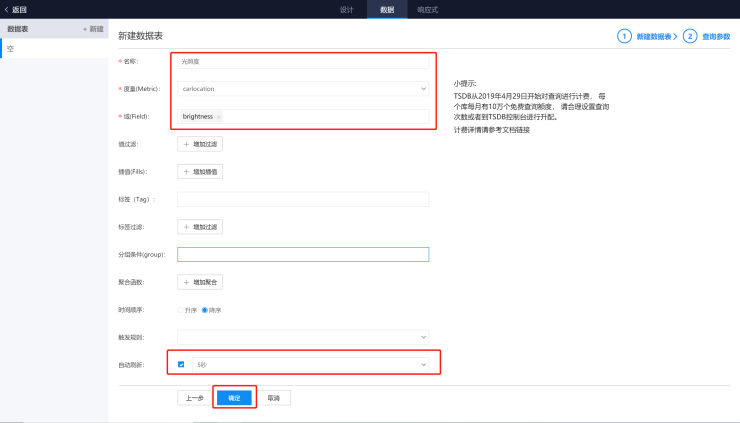Click the 小提示 heading text

tap(465, 84)
